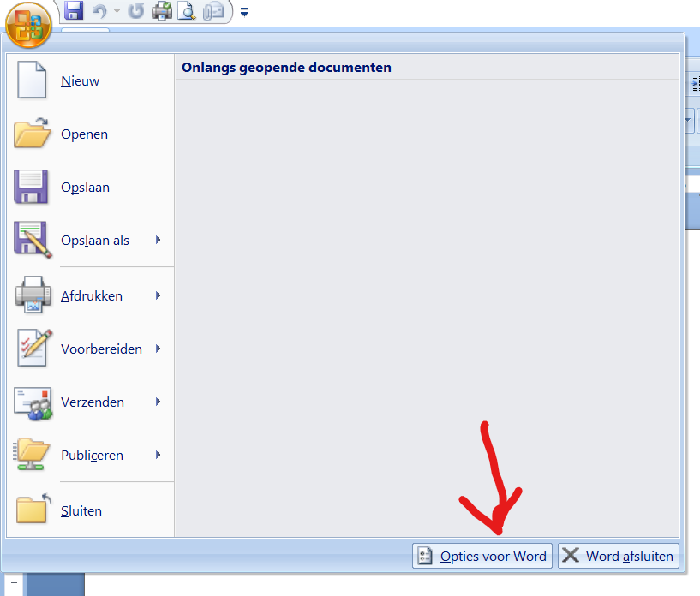The height and width of the screenshot is (596, 700).
Task: Open Customize Quick Access Toolbar dropdown
Action: (x=244, y=12)
